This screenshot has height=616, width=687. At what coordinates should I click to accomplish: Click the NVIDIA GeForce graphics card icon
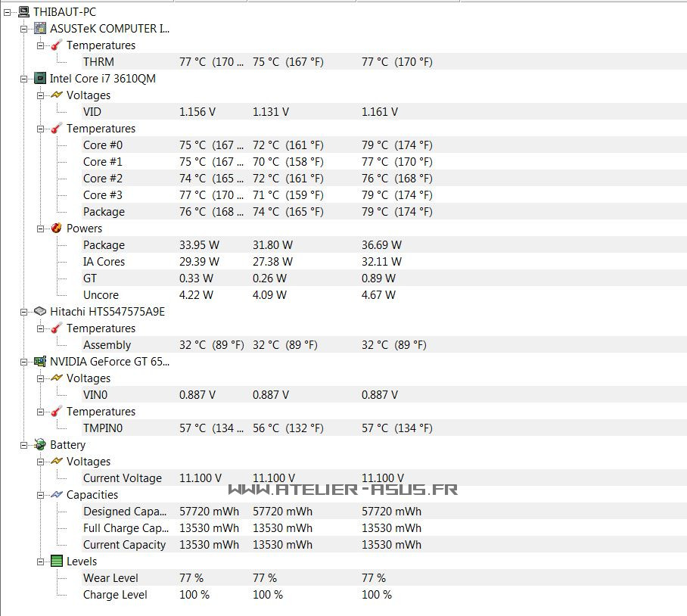[x=40, y=362]
